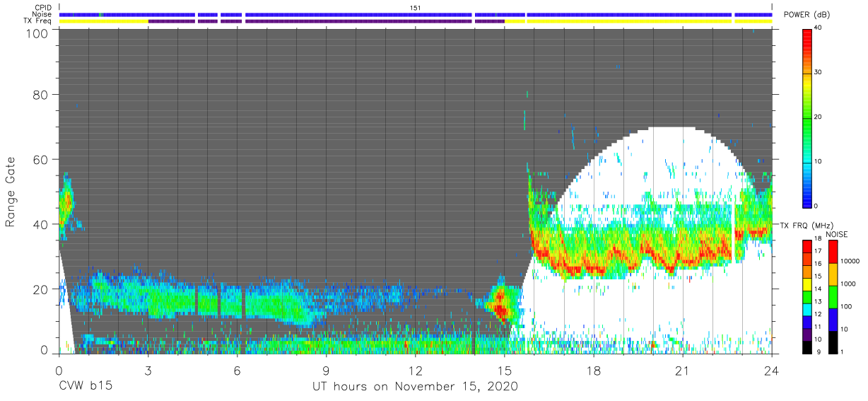Click the 40 label on the power scale

pos(819,28)
